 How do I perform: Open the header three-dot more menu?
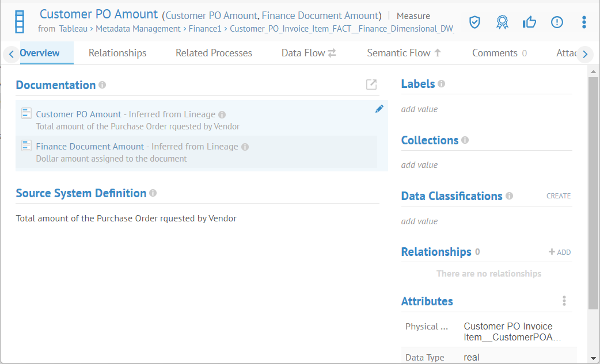click(x=584, y=22)
